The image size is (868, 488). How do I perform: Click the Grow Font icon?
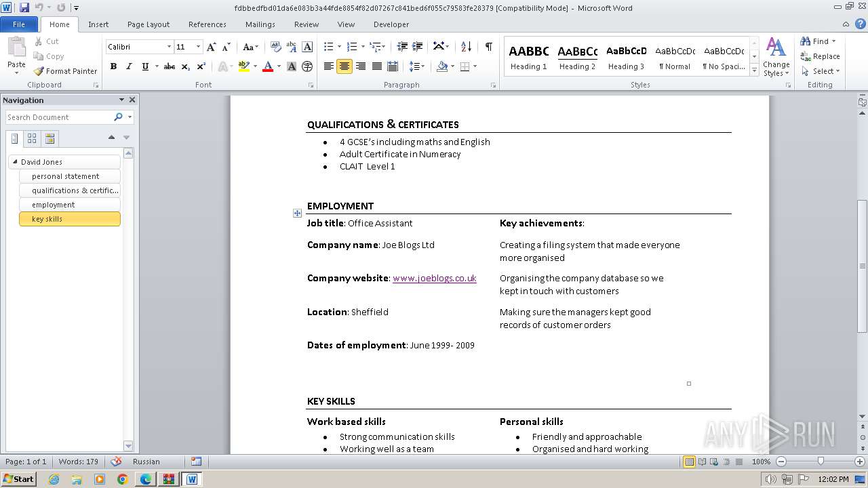click(212, 47)
